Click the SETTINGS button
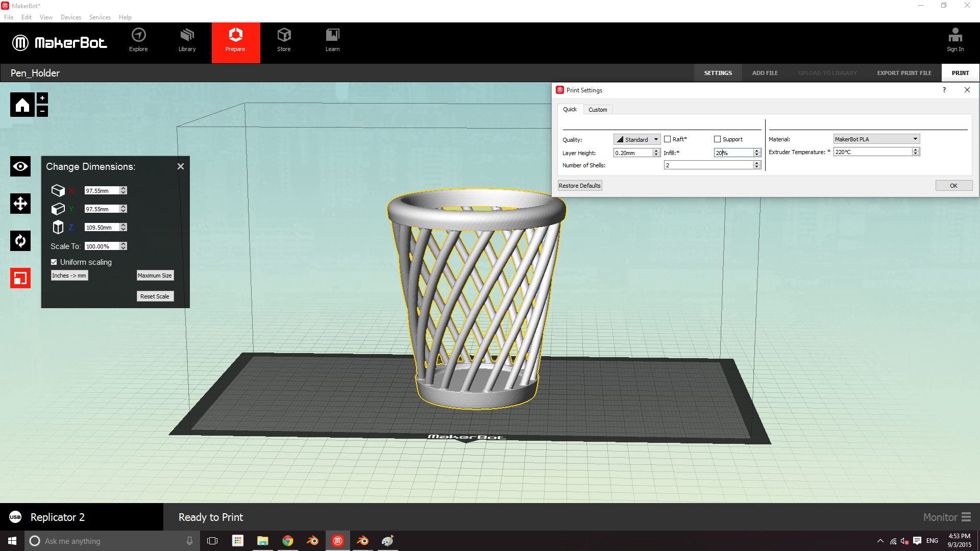 click(718, 73)
